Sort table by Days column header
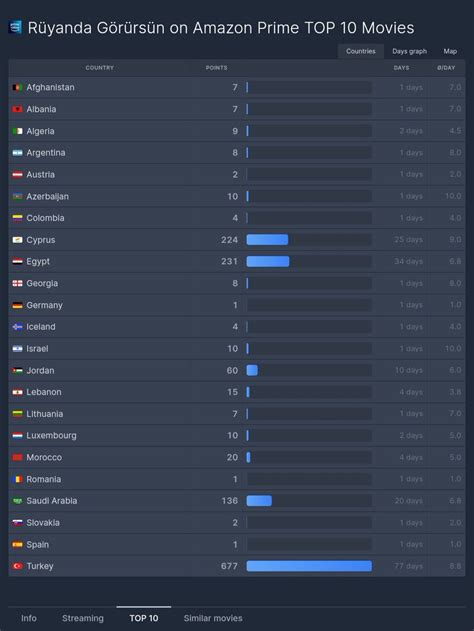The width and height of the screenshot is (474, 631). 401,68
